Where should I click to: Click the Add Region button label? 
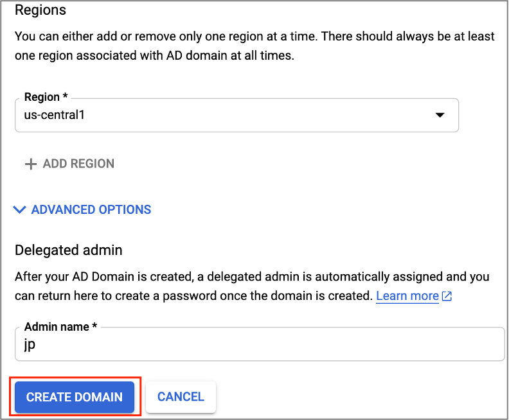coord(78,164)
